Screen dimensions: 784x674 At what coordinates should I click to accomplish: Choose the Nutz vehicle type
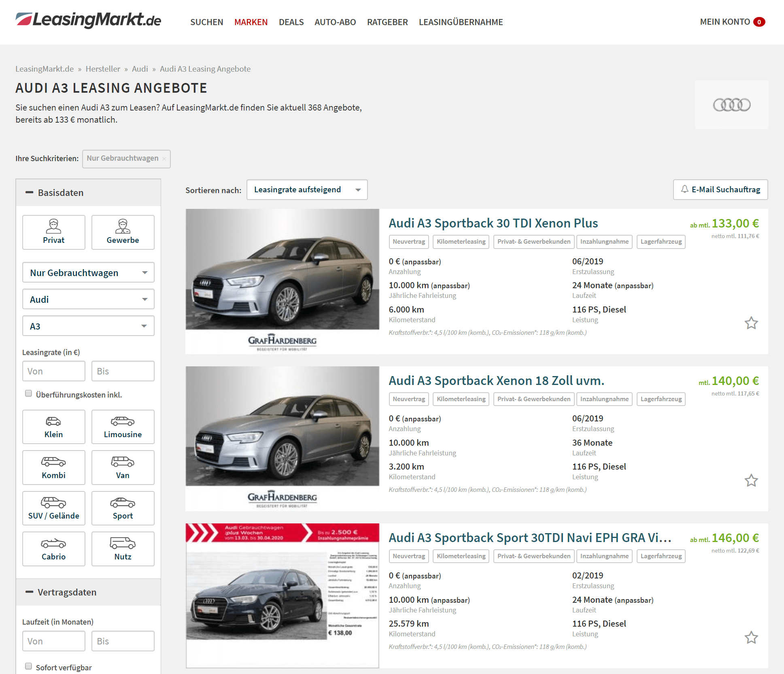point(123,549)
